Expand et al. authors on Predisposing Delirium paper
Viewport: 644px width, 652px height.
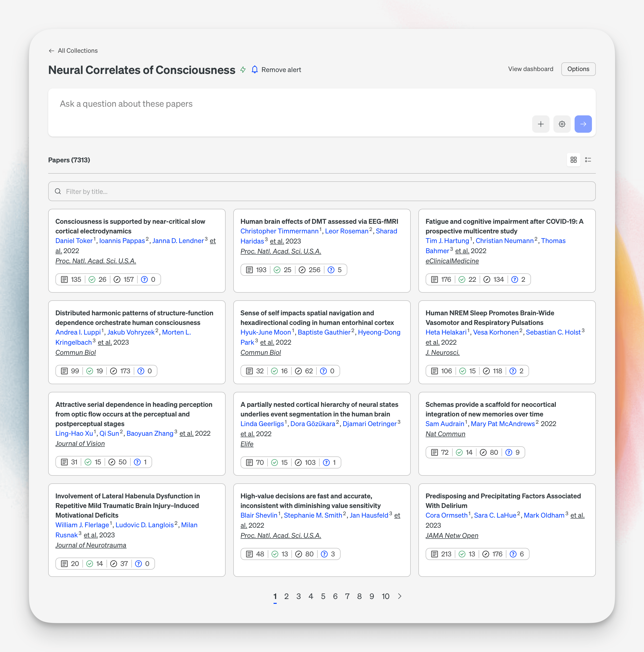pos(577,515)
